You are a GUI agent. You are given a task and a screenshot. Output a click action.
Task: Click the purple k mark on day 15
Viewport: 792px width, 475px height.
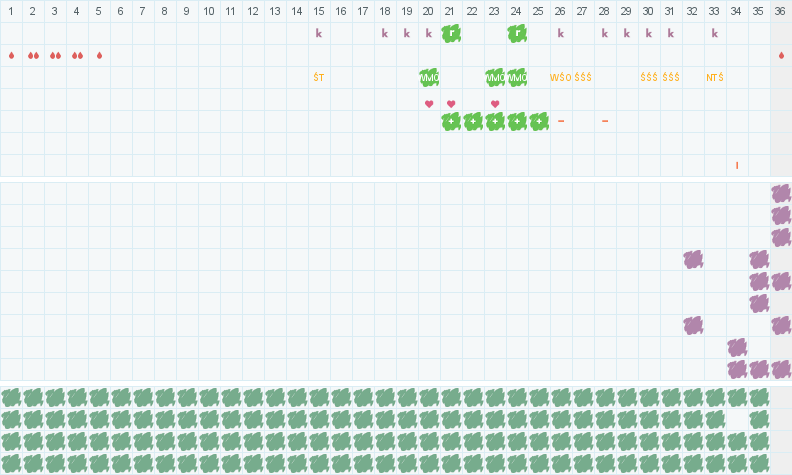point(319,33)
